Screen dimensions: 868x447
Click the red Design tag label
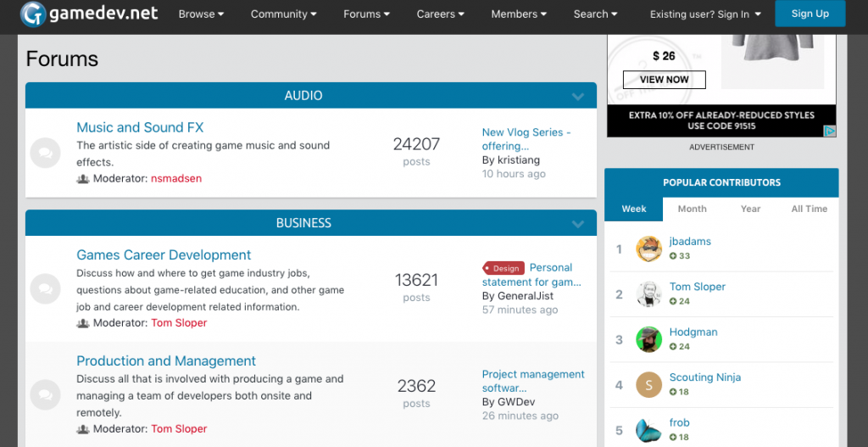(x=504, y=268)
